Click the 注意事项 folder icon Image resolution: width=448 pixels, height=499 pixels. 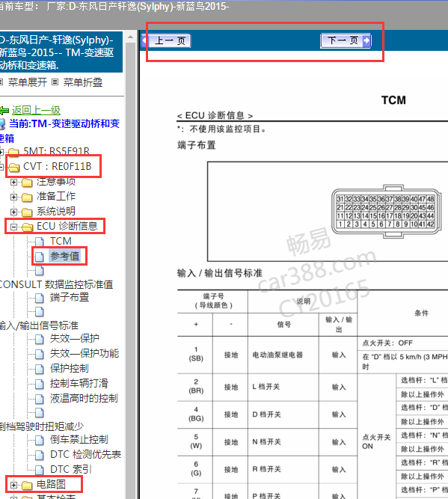(x=27, y=183)
